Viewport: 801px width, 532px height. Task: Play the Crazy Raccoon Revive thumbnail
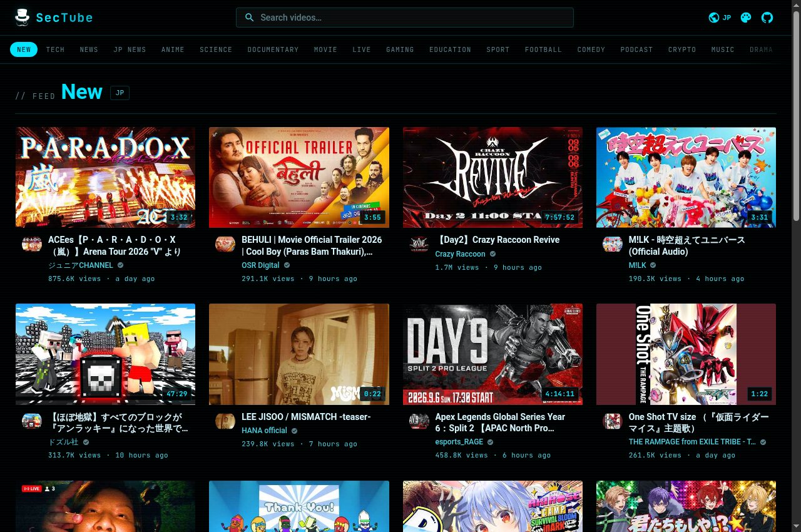click(x=492, y=177)
